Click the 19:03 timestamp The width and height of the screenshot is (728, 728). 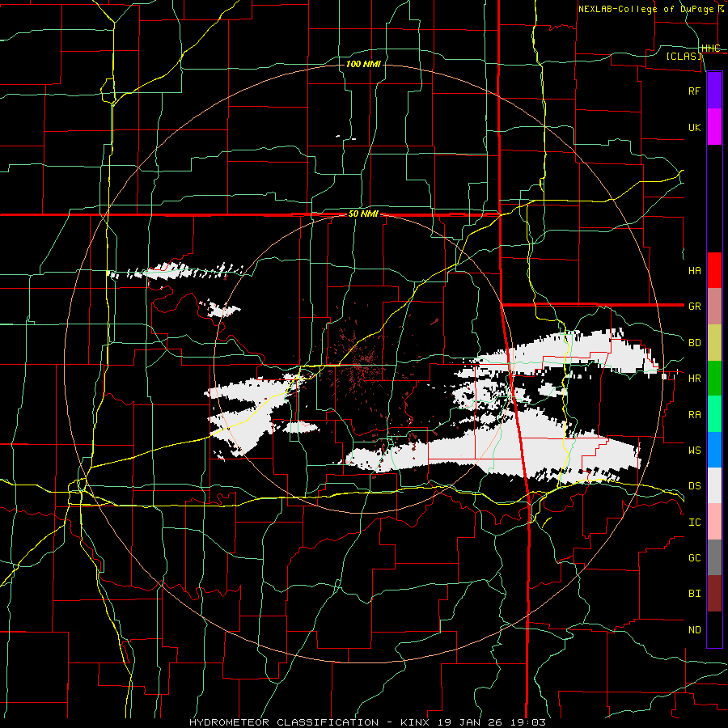point(527,722)
